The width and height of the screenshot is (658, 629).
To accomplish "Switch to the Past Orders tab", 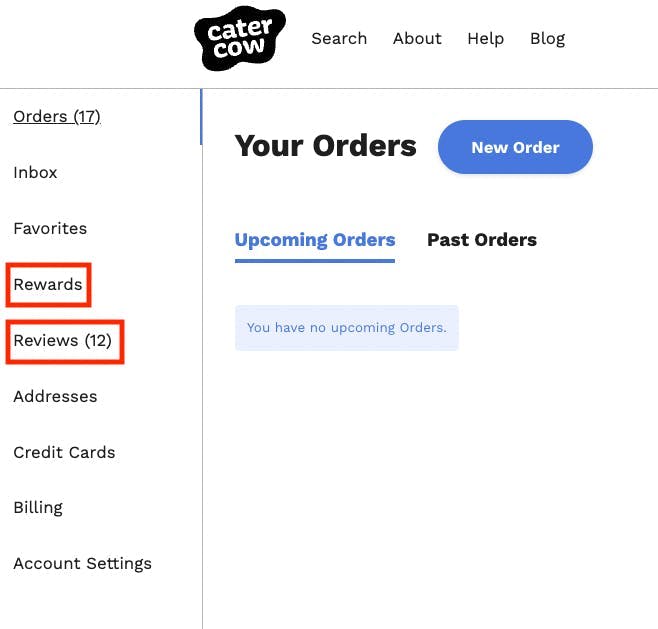I will click(482, 240).
